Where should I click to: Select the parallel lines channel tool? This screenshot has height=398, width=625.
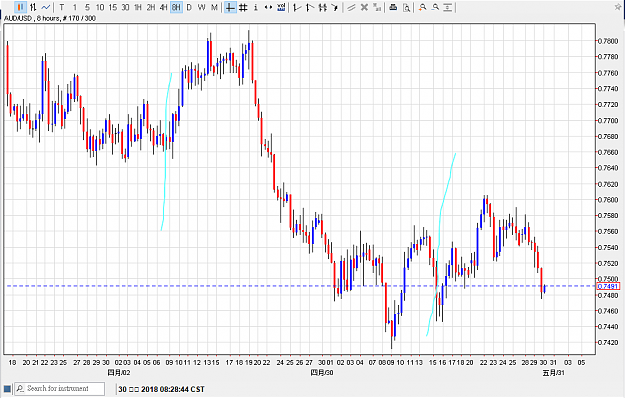point(351,7)
